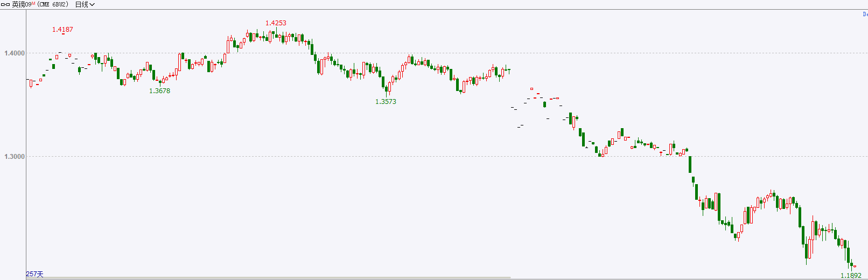Image resolution: width=868 pixels, height=280 pixels.
Task: Click the horizontal scrollbar below the chart
Action: (x=268, y=278)
